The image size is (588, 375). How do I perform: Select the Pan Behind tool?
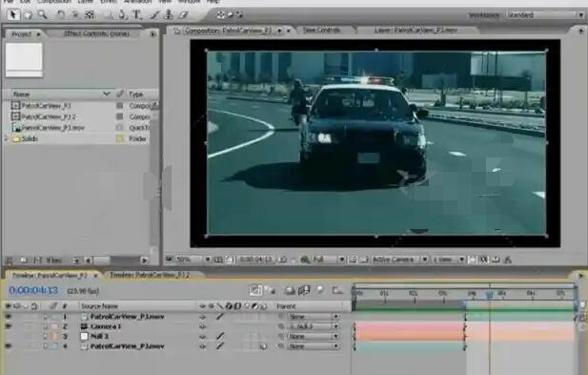pyautogui.click(x=90, y=15)
